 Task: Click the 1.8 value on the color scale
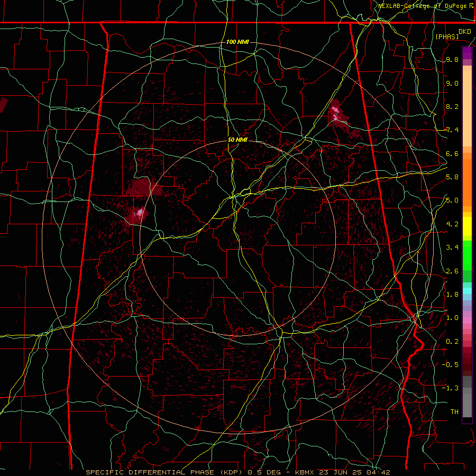pyautogui.click(x=452, y=295)
